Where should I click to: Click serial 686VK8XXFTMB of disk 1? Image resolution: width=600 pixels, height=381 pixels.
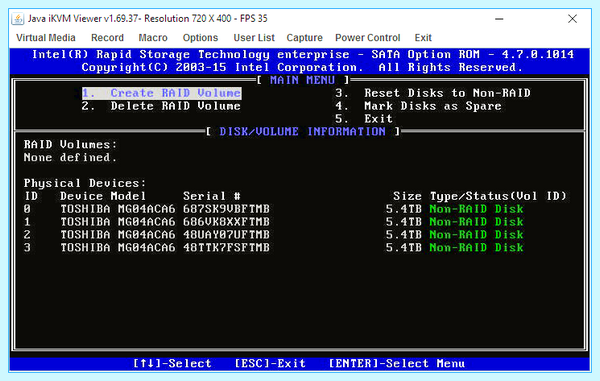click(x=226, y=222)
